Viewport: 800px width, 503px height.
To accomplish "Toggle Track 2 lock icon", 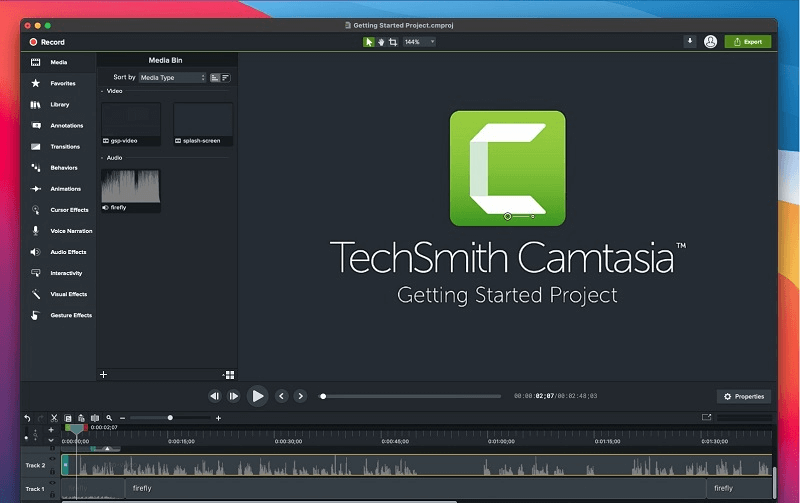I will 53,471.
